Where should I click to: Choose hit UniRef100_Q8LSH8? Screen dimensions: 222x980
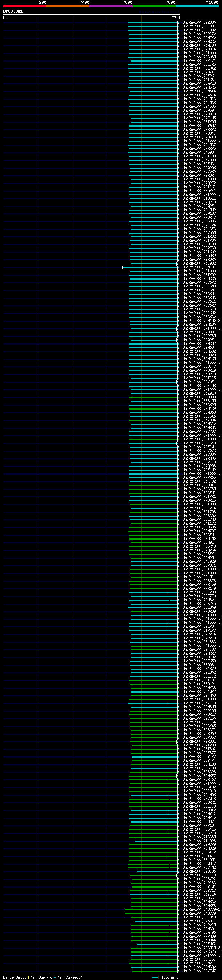tap(199, 519)
